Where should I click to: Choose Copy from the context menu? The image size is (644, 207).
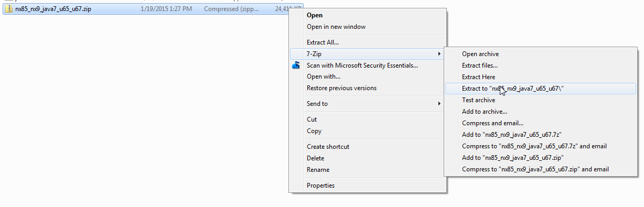[x=314, y=131]
